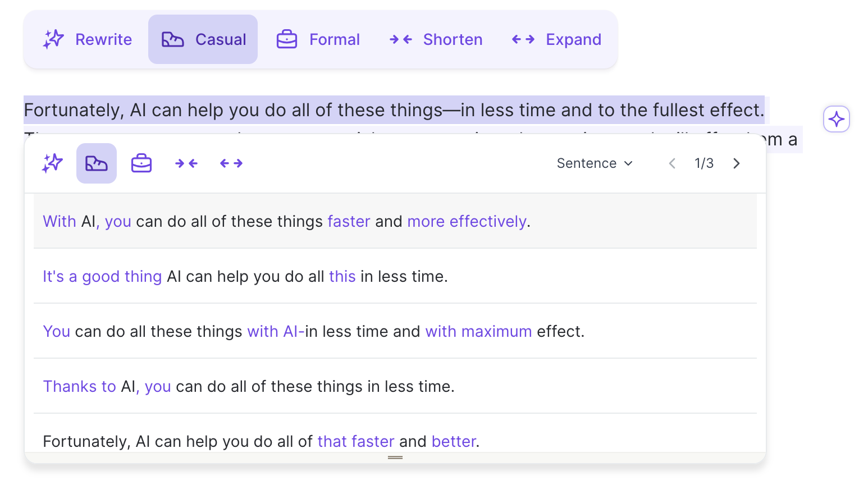868x494 pixels.
Task: Select the Casual tone tab at top
Action: tap(203, 39)
